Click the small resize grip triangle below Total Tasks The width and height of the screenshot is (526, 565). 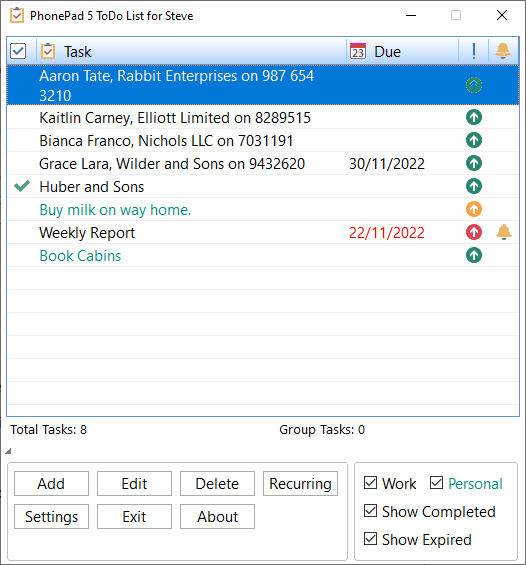(x=8, y=451)
